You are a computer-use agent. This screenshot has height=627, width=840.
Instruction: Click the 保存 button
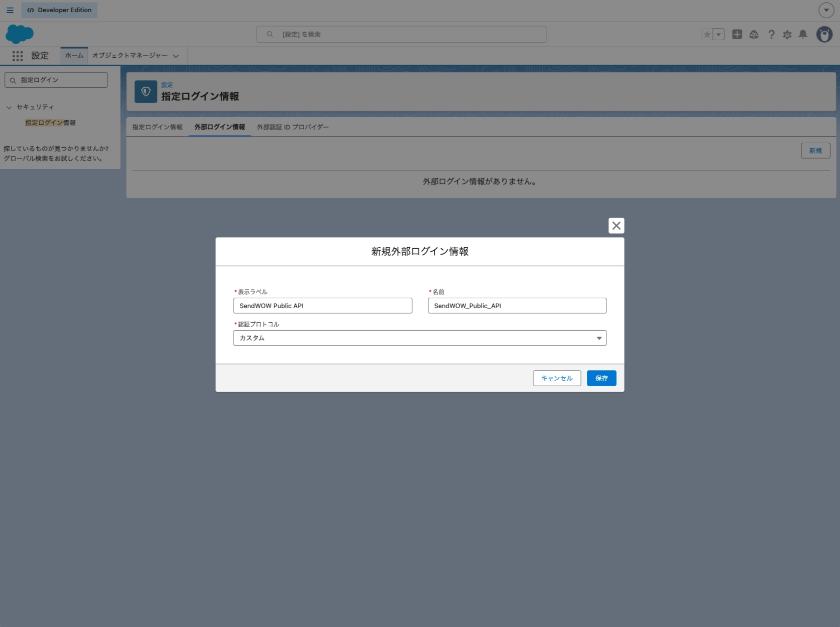click(x=602, y=378)
